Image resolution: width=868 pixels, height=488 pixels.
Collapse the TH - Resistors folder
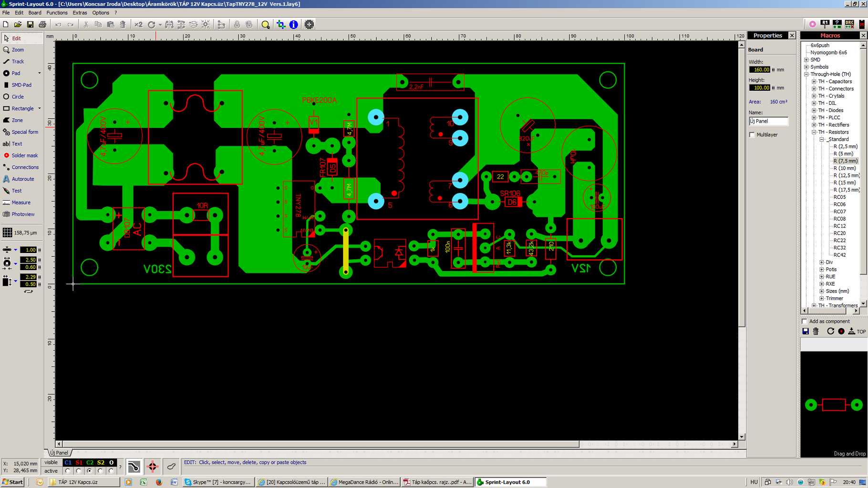click(x=814, y=132)
